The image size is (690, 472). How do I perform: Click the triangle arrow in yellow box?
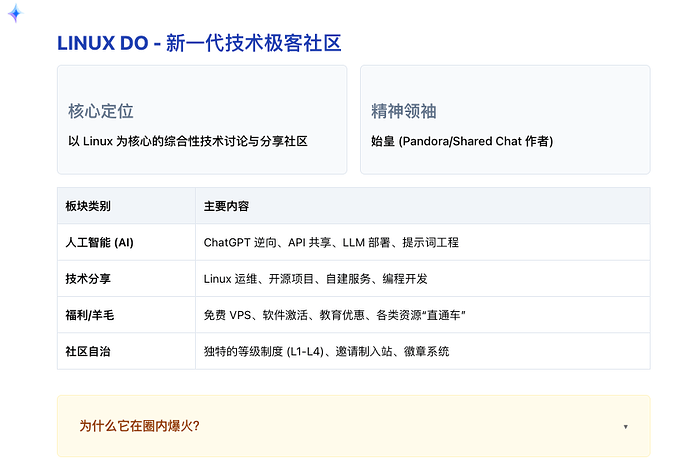click(625, 427)
